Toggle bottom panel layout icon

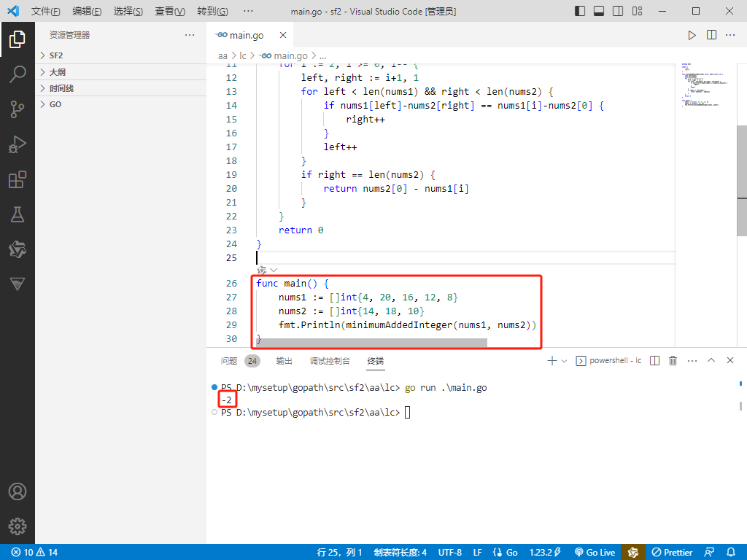pos(599,11)
